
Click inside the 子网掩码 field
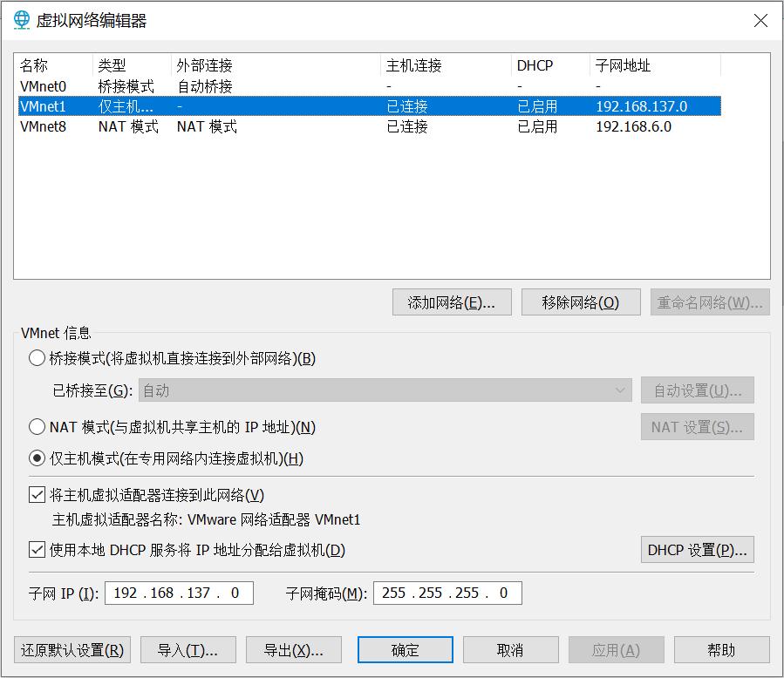point(447,593)
